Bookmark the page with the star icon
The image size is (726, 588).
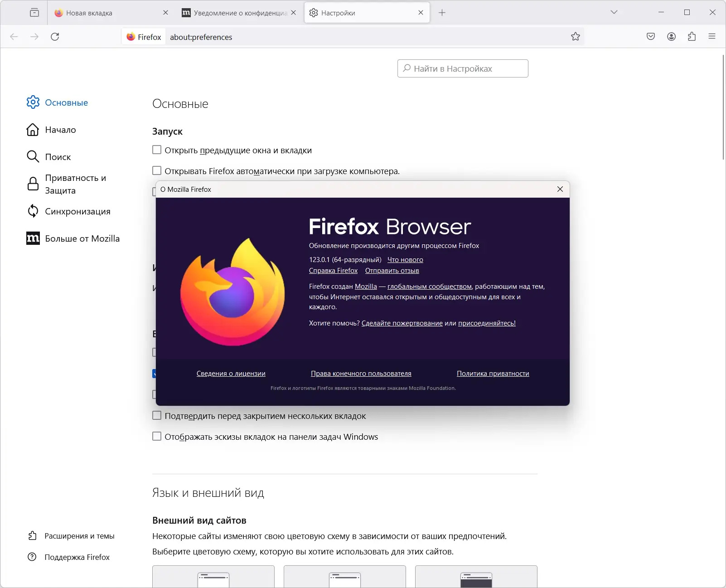[576, 37]
